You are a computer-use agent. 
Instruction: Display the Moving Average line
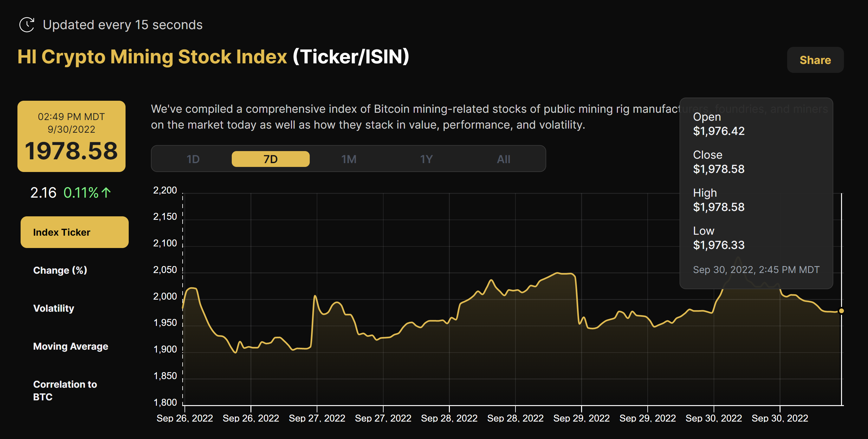tap(70, 346)
